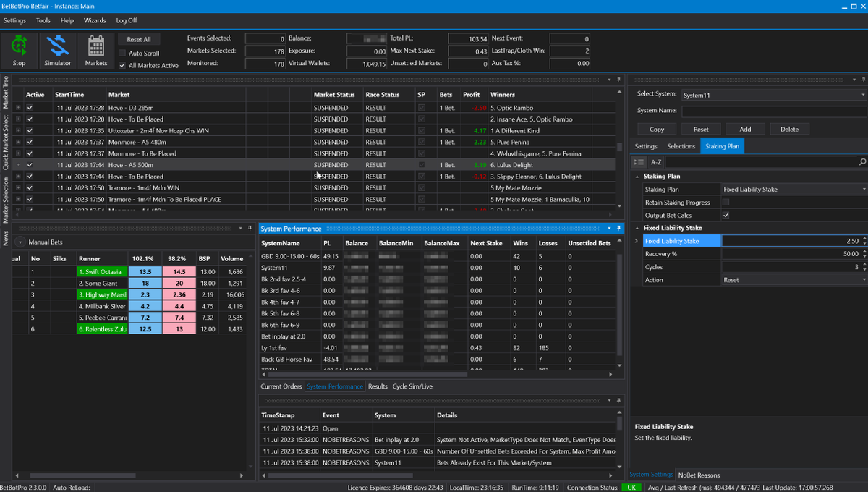Open the Current Orders tab

click(x=281, y=386)
